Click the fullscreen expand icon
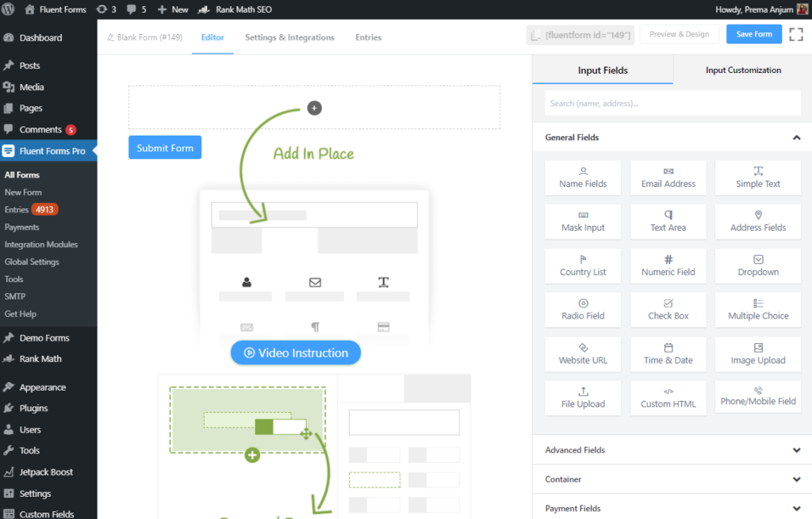812x519 pixels. click(x=796, y=34)
